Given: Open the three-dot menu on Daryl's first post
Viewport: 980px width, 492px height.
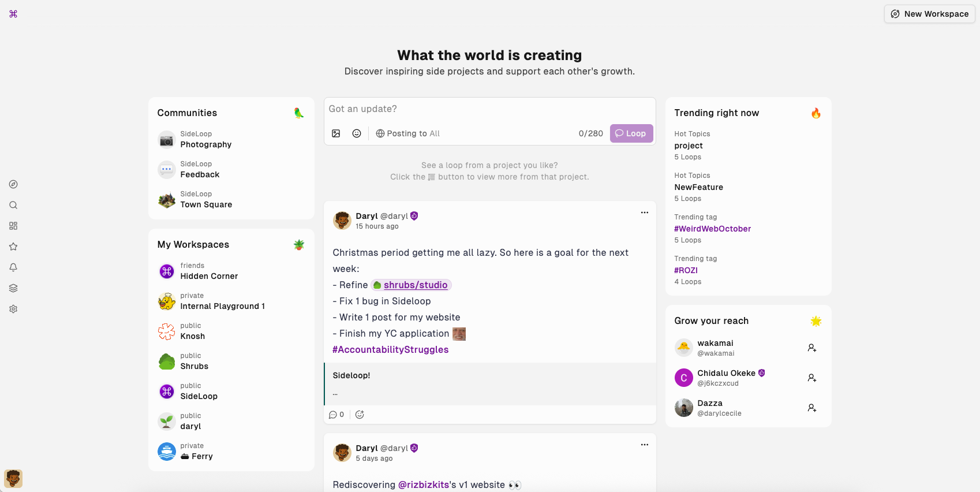Looking at the screenshot, I should 644,213.
